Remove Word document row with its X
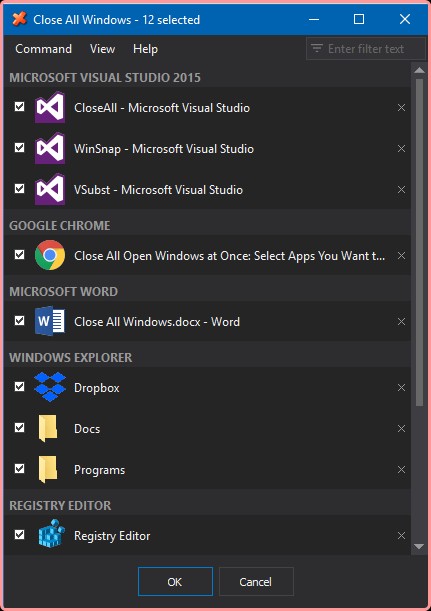This screenshot has width=431, height=611. coord(401,321)
